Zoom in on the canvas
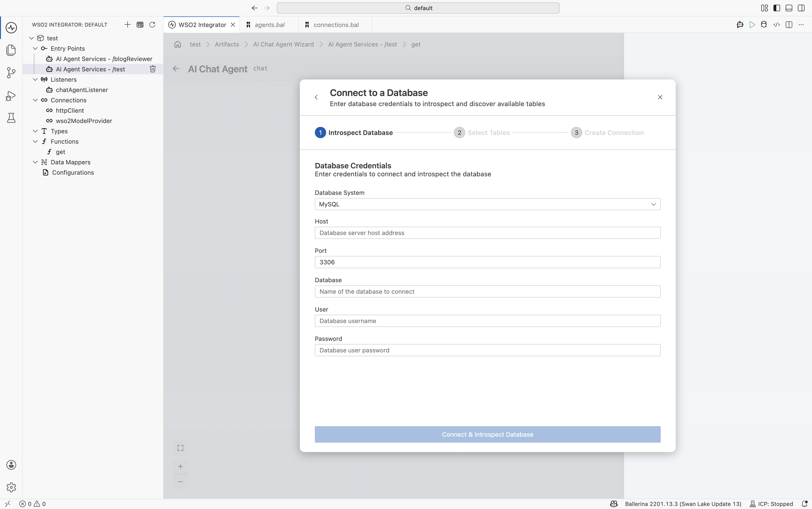The width and height of the screenshot is (812, 509). coord(180,467)
